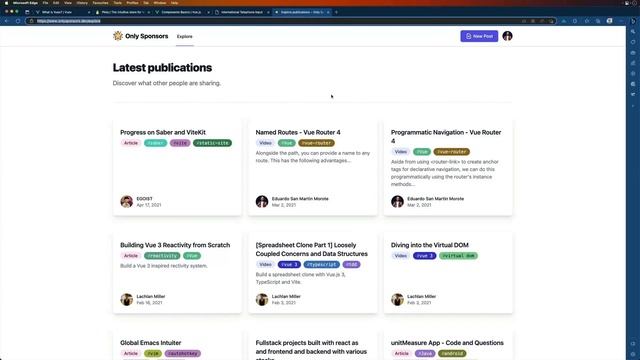Close the Explore publications tab
This screenshot has width=640, height=360.
tap(328, 12)
